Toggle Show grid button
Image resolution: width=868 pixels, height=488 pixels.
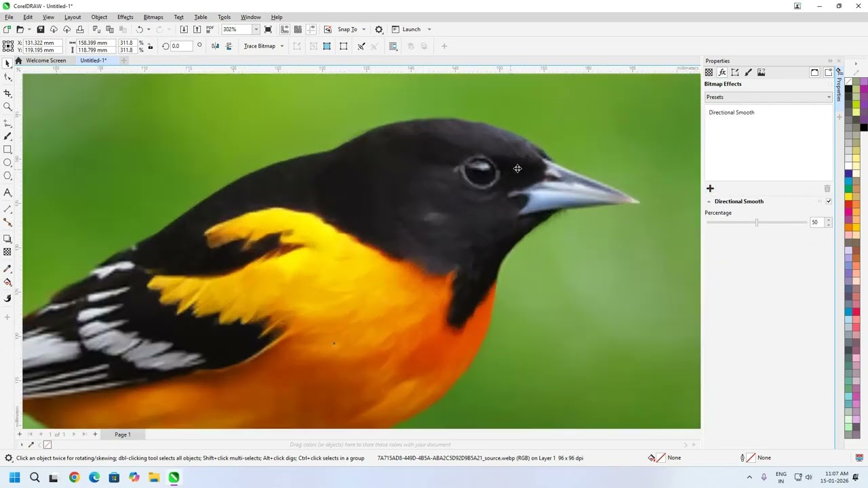pyautogui.click(x=298, y=29)
